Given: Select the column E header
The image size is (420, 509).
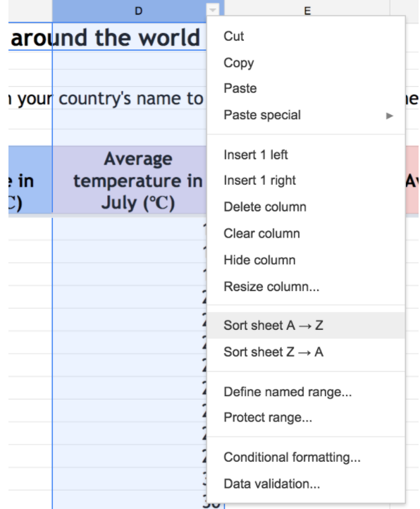Looking at the screenshot, I should (307, 11).
